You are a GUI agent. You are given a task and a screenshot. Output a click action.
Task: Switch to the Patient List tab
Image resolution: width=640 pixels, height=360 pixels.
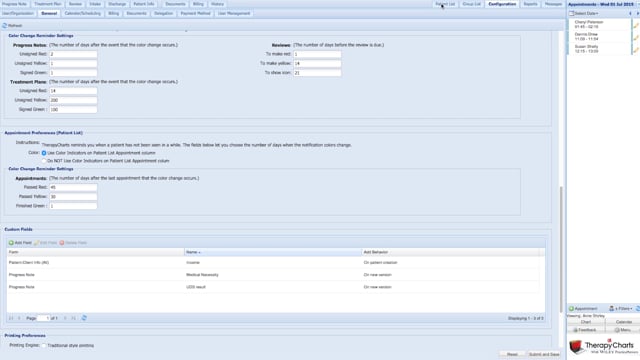pos(445,4)
